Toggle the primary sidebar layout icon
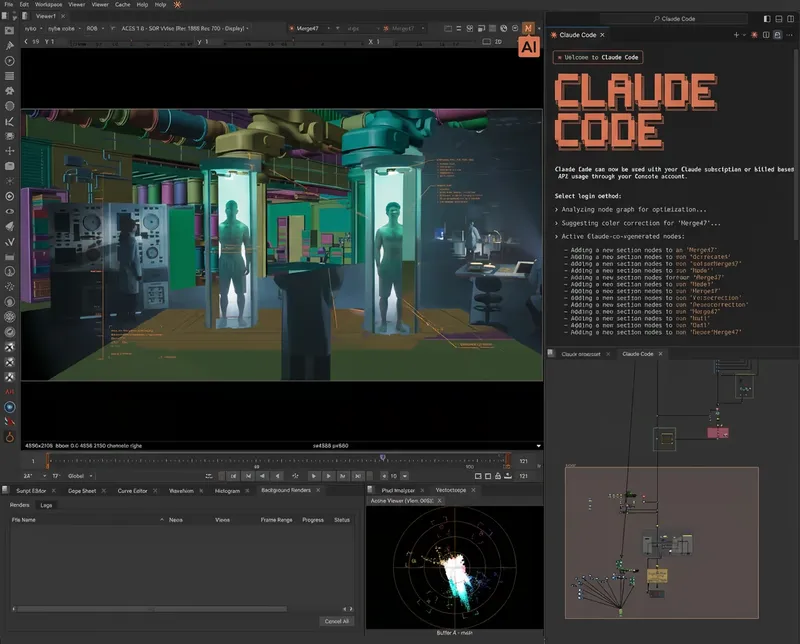Image resolution: width=800 pixels, height=644 pixels. 767,18
